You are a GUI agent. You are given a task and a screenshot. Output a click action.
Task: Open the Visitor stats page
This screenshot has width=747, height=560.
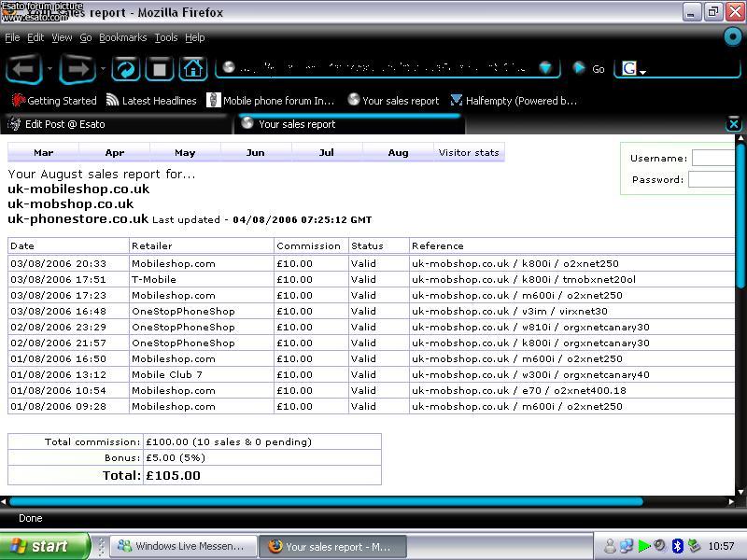click(x=469, y=152)
